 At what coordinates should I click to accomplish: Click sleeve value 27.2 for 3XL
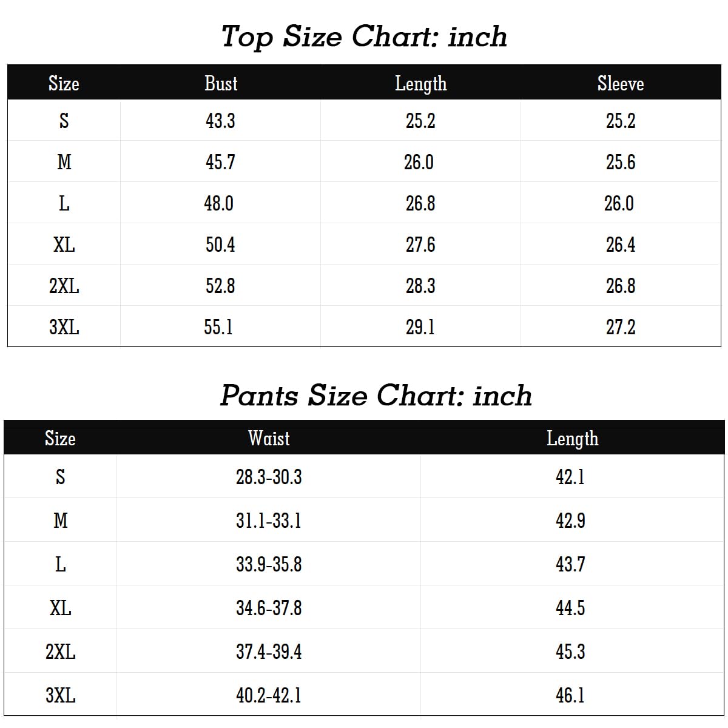621,327
